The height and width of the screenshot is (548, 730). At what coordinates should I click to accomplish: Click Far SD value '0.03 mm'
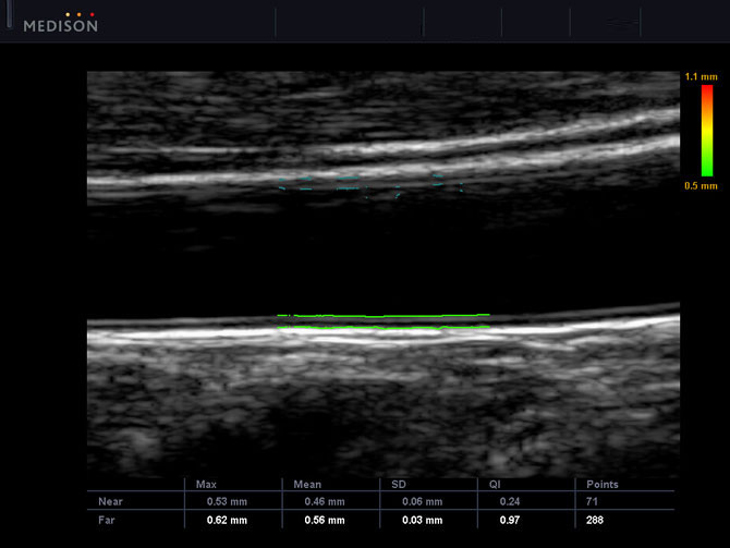pos(422,520)
